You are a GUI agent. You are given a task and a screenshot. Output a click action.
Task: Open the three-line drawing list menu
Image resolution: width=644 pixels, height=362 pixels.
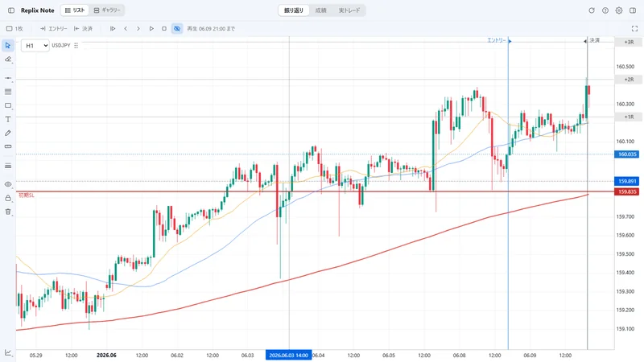tap(8, 166)
